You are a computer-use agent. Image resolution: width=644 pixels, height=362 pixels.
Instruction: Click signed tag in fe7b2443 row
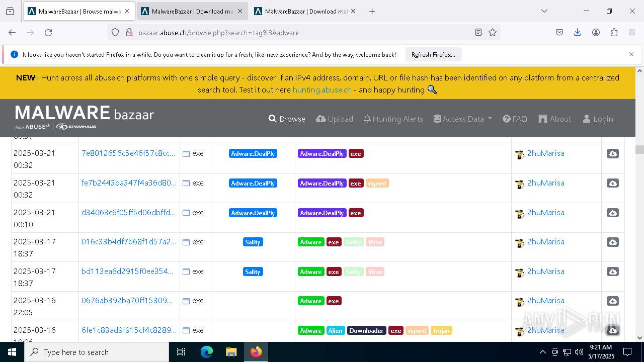377,184
